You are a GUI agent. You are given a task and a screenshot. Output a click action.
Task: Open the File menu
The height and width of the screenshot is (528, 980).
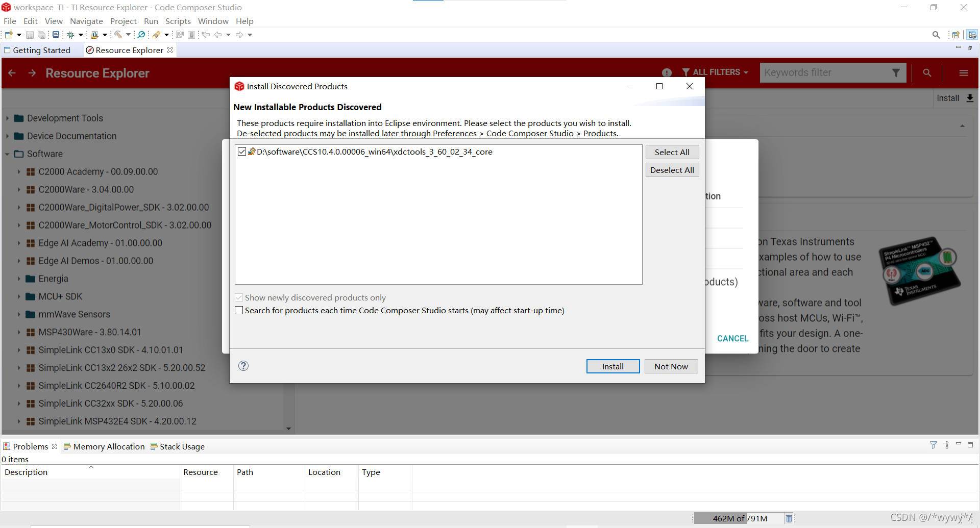[x=10, y=21]
